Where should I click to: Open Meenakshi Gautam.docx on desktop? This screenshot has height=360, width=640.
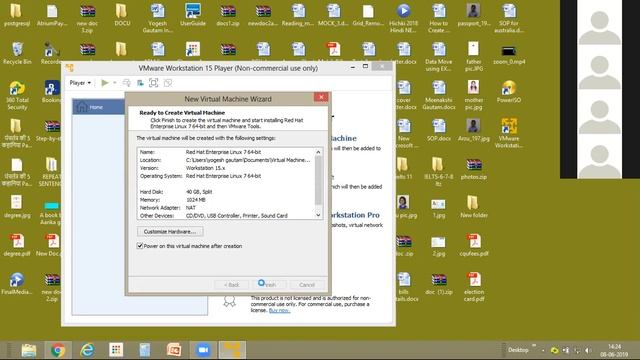coord(439,95)
